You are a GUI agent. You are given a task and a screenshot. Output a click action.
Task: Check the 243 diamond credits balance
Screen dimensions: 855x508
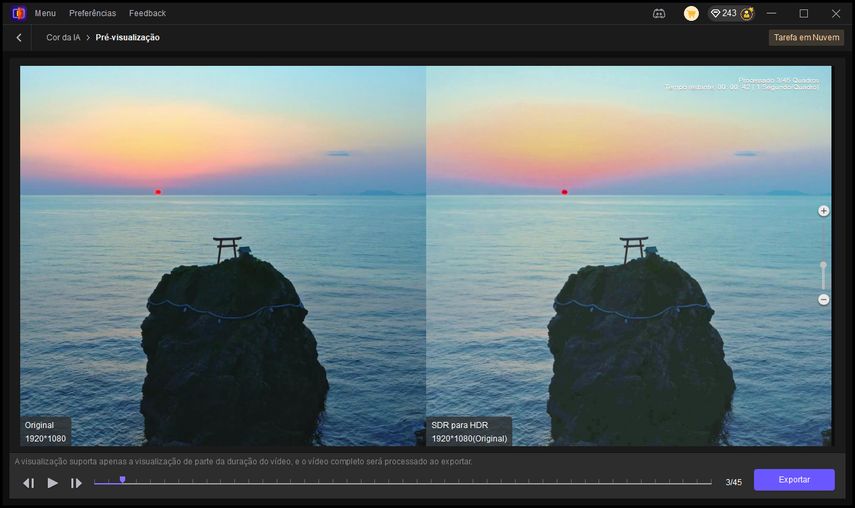click(724, 13)
